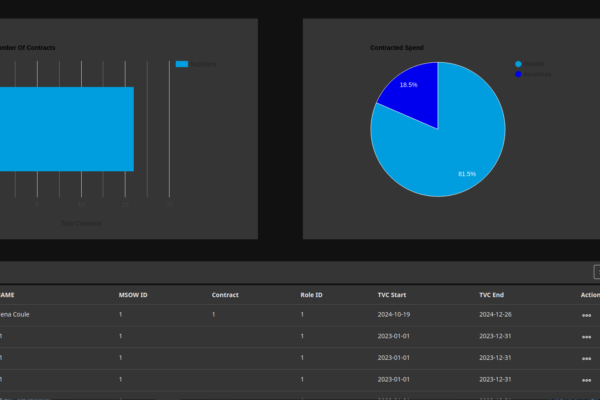The image size is (600, 400).
Task: Click the TVC Start column header
Action: [391, 295]
